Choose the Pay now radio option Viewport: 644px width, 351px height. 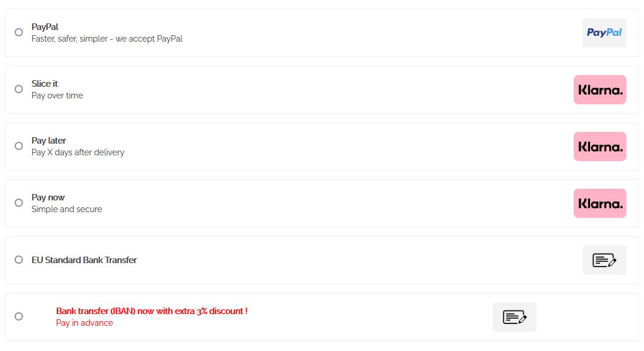point(19,203)
